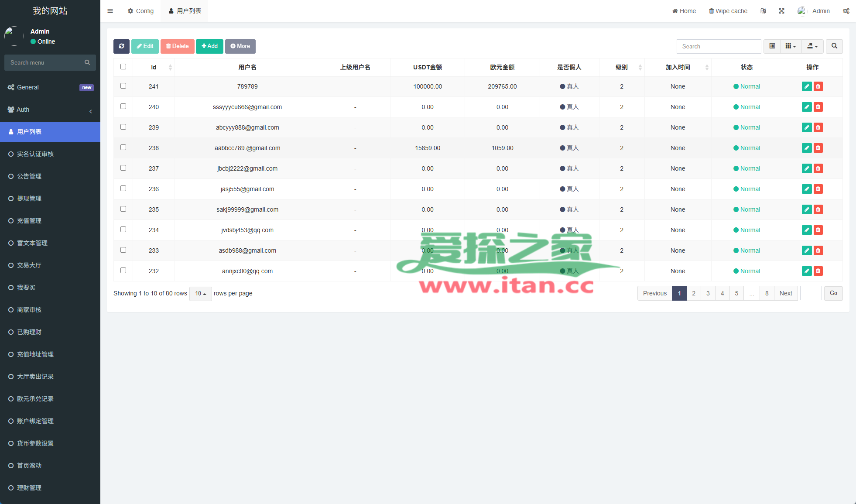The width and height of the screenshot is (856, 504).
Task: Delete the row for user 789789
Action: click(x=818, y=86)
